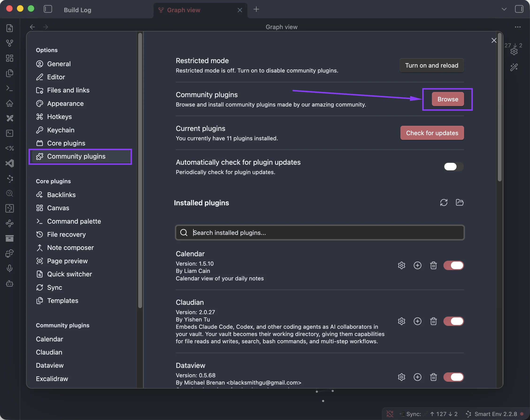Click the microphone recorder icon in ribbon
The height and width of the screenshot is (420, 530).
pyautogui.click(x=10, y=268)
